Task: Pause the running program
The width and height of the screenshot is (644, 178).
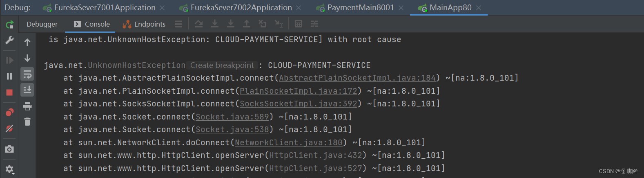Action: pyautogui.click(x=9, y=76)
